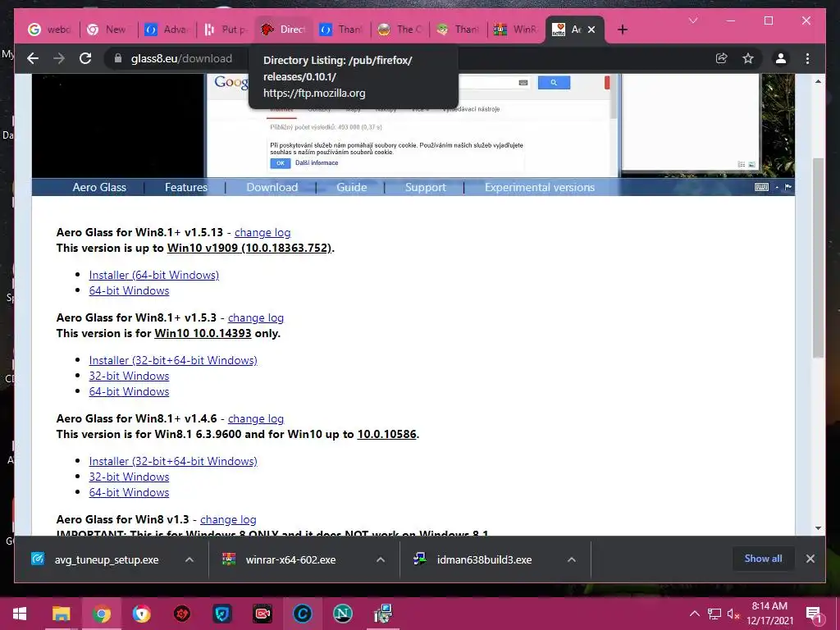The width and height of the screenshot is (840, 630).
Task: Open the Windows Start menu
Action: [x=20, y=614]
